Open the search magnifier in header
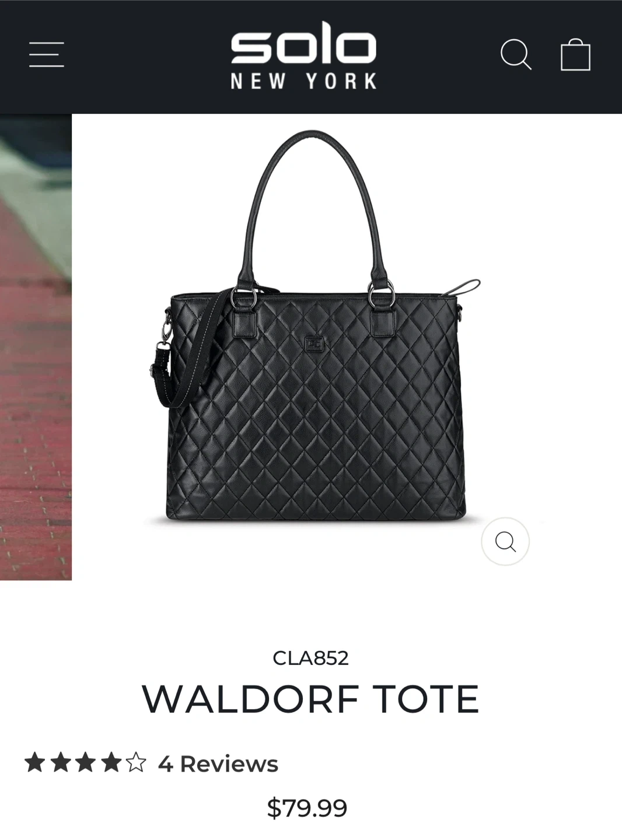 click(516, 54)
